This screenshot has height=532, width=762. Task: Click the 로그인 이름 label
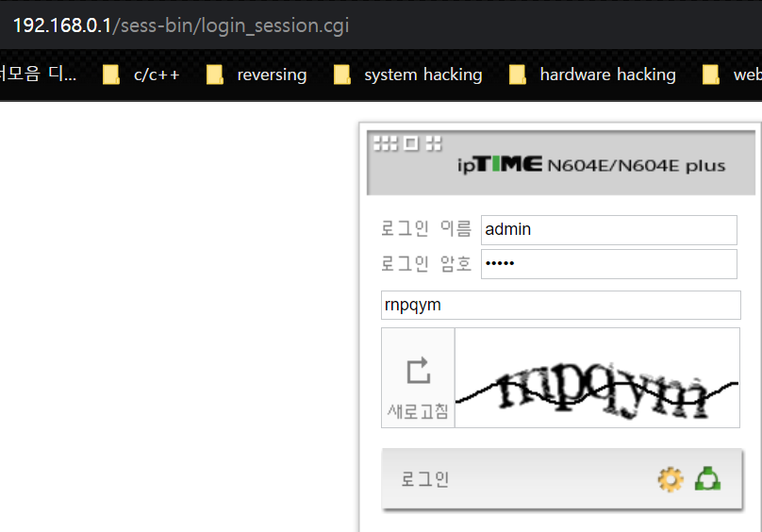click(x=426, y=228)
